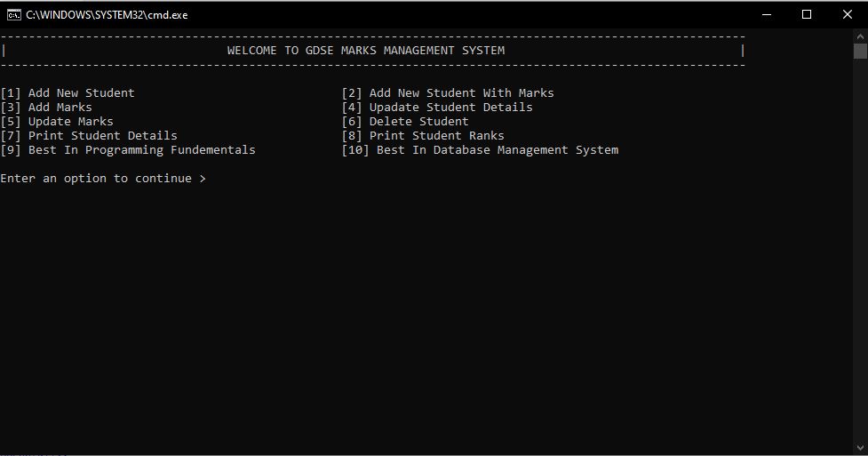The height and width of the screenshot is (456, 868).
Task: Click the scrollbar down arrow
Action: point(860,447)
